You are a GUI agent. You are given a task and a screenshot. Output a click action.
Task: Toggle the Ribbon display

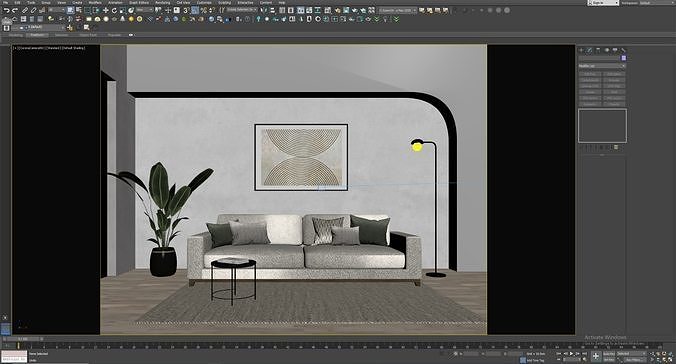click(x=300, y=10)
